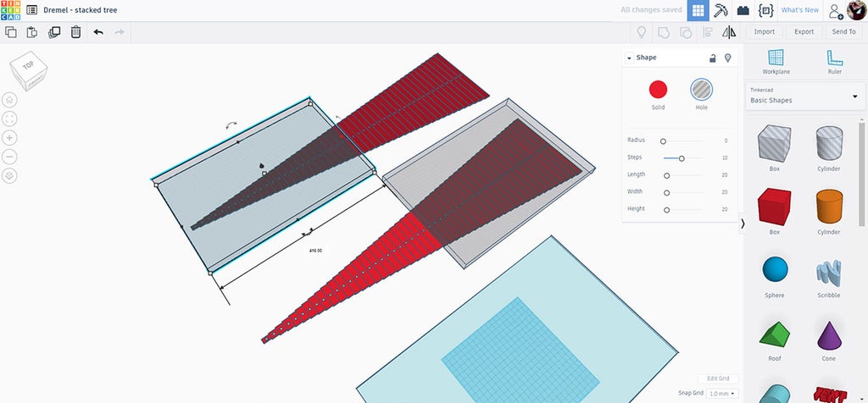
Task: Click the rotation handle above selected box
Action: [x=232, y=125]
